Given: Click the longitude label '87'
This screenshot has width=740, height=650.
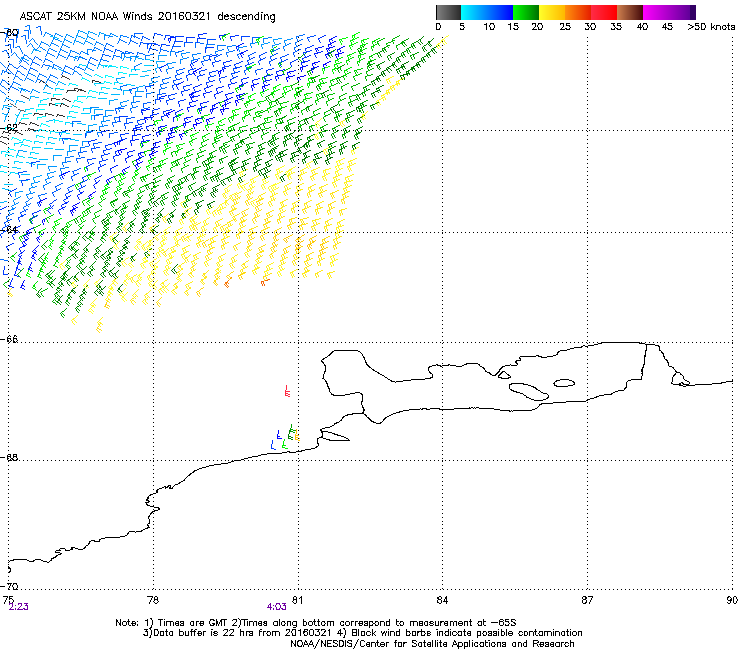Looking at the screenshot, I should click(x=587, y=600).
